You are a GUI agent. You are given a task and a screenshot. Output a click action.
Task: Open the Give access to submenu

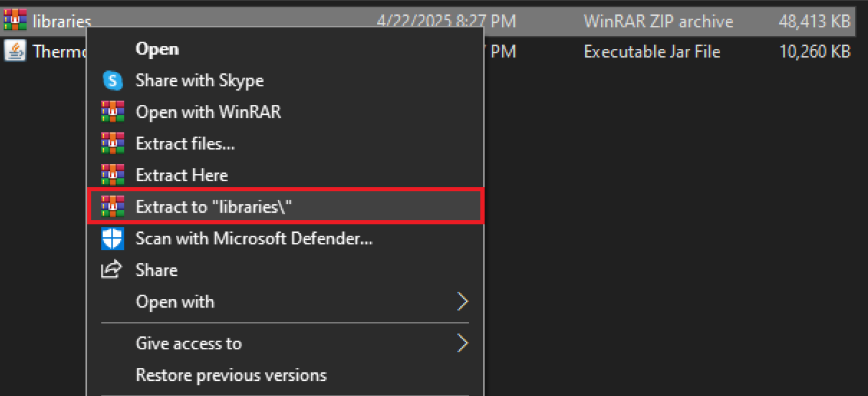285,344
